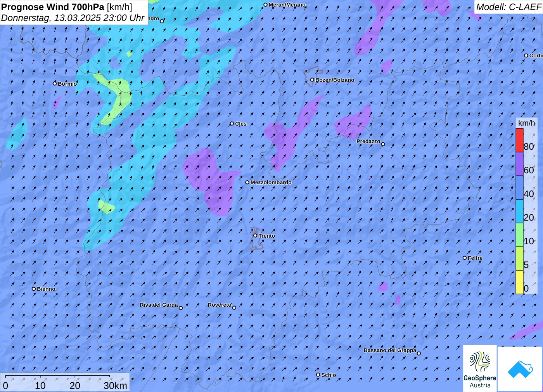Image resolution: width=543 pixels, height=392 pixels.
Task: Select the Rovereto city marker
Action: point(234,308)
